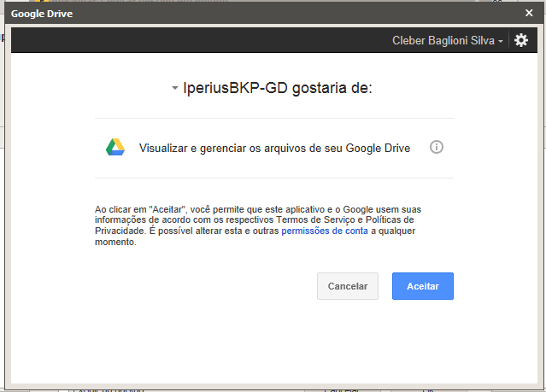Close the Google Drive dialog window
This screenshot has height=392, width=546.
click(x=529, y=13)
